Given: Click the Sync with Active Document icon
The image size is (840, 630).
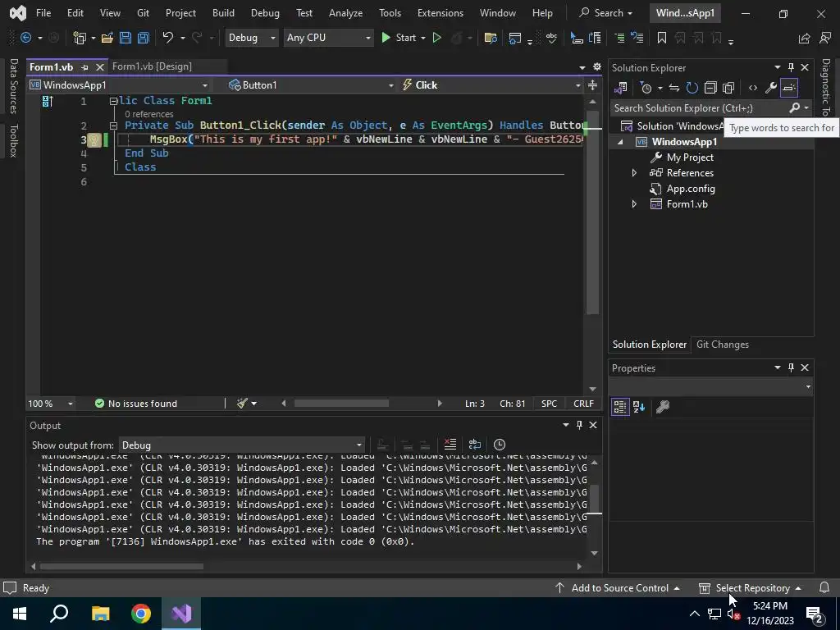Looking at the screenshot, I should (674, 88).
